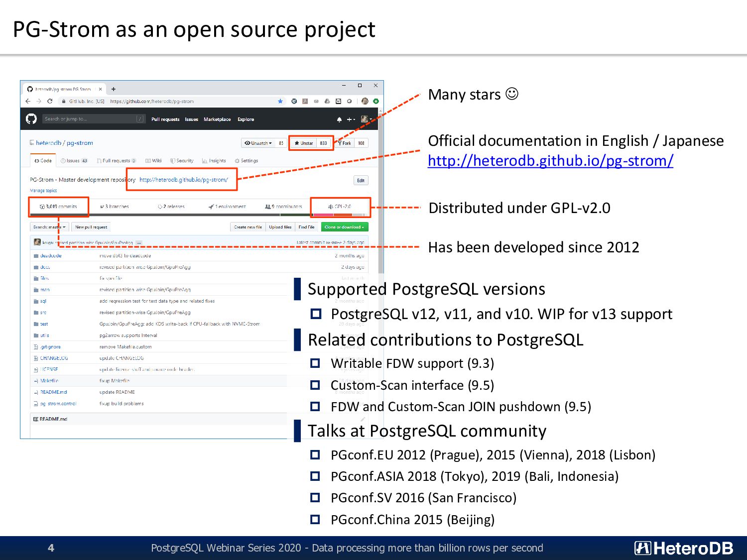The image size is (747, 560).
Task: Open Issues in top navigation
Action: click(x=192, y=119)
